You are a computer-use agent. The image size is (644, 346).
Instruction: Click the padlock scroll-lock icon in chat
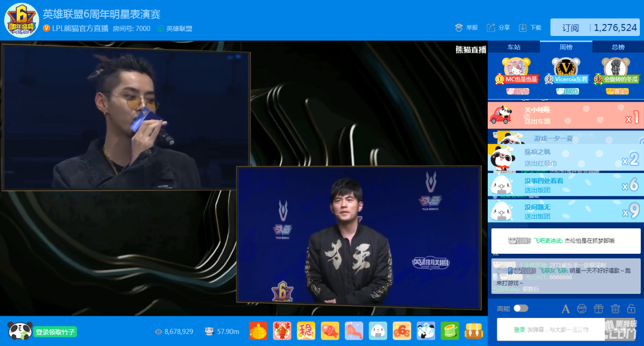(x=631, y=308)
